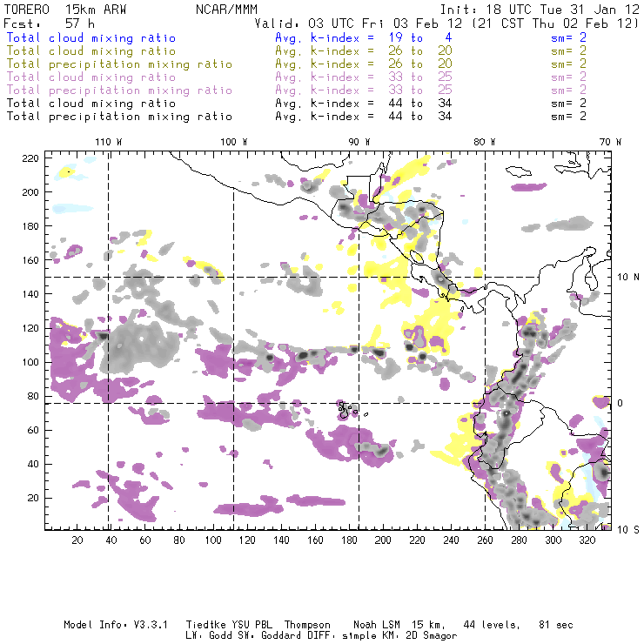Viewport: 644px width, 644px height.
Task: Click purple "Total precipitation mixing ratio" legend entry
Action: tap(119, 91)
